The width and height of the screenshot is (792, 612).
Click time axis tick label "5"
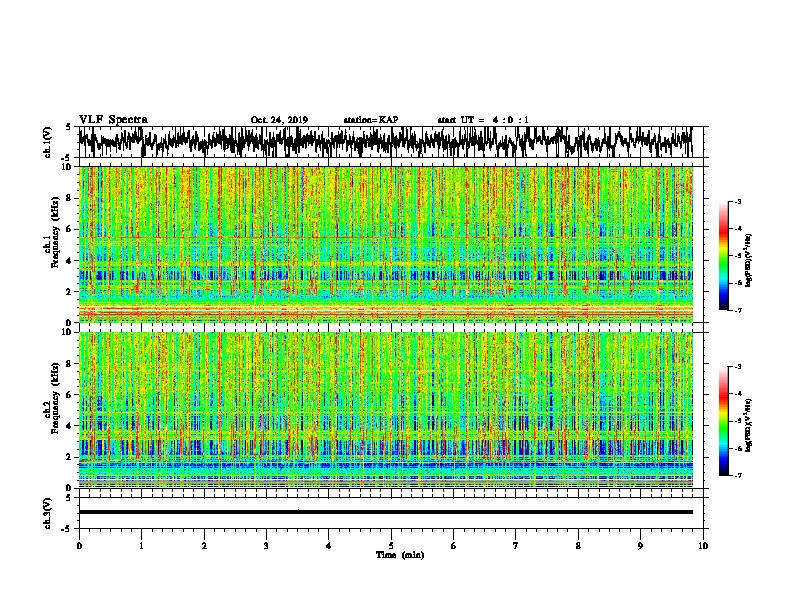click(391, 546)
